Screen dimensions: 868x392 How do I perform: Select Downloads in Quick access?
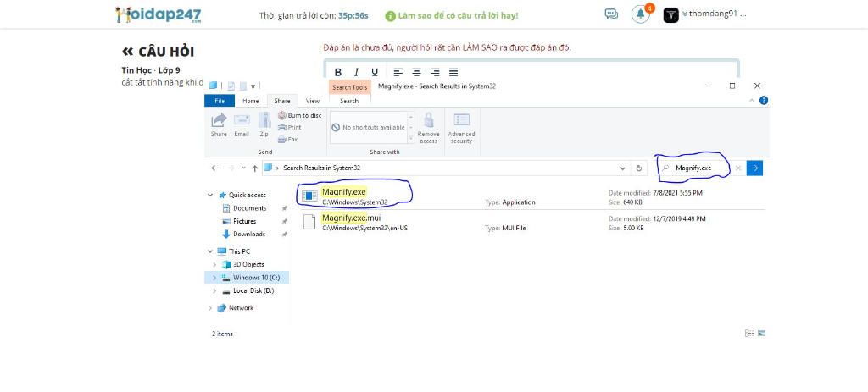tap(249, 235)
